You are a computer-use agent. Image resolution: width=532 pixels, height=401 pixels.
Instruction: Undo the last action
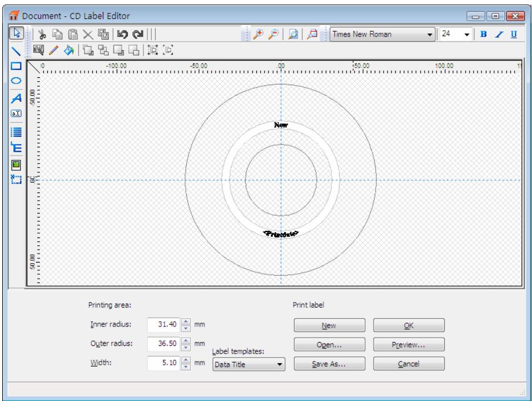(x=122, y=34)
